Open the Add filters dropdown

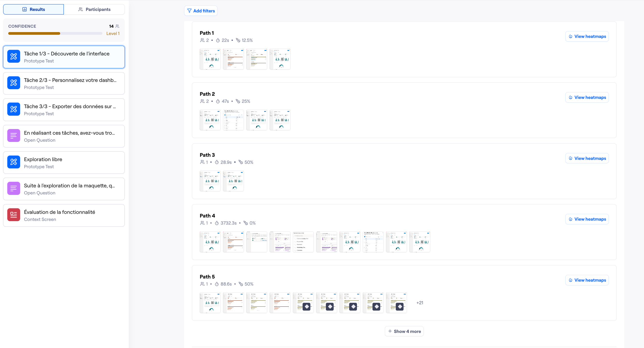click(201, 11)
